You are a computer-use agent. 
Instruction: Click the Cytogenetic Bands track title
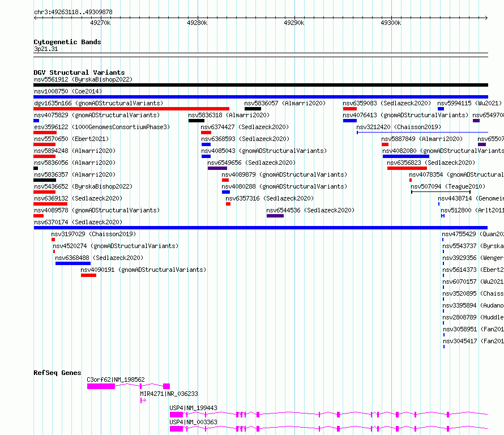(67, 42)
